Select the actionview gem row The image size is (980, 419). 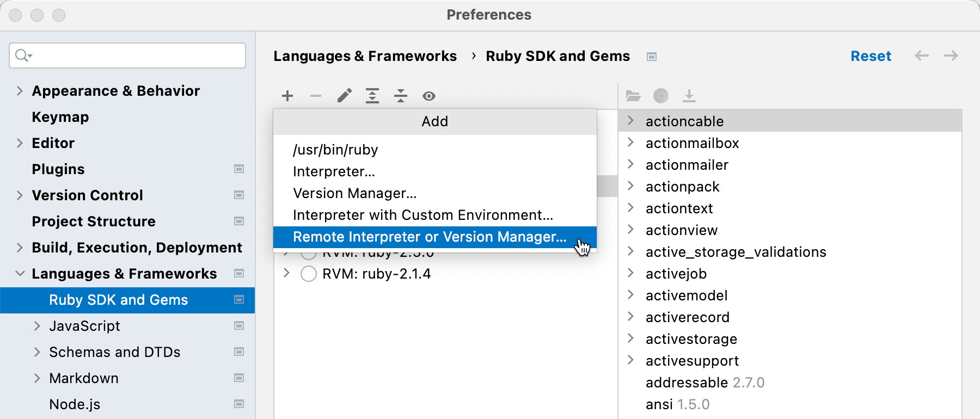pos(790,230)
